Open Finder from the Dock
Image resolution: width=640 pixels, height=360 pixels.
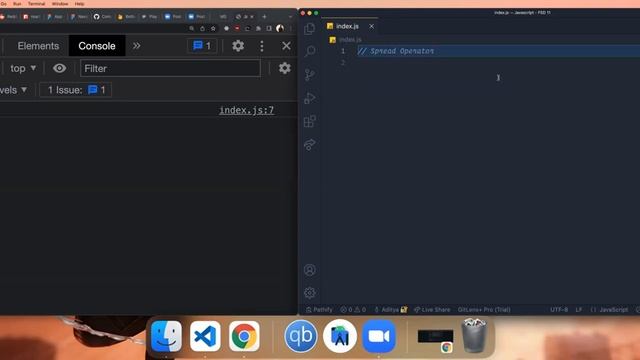pyautogui.click(x=166, y=336)
